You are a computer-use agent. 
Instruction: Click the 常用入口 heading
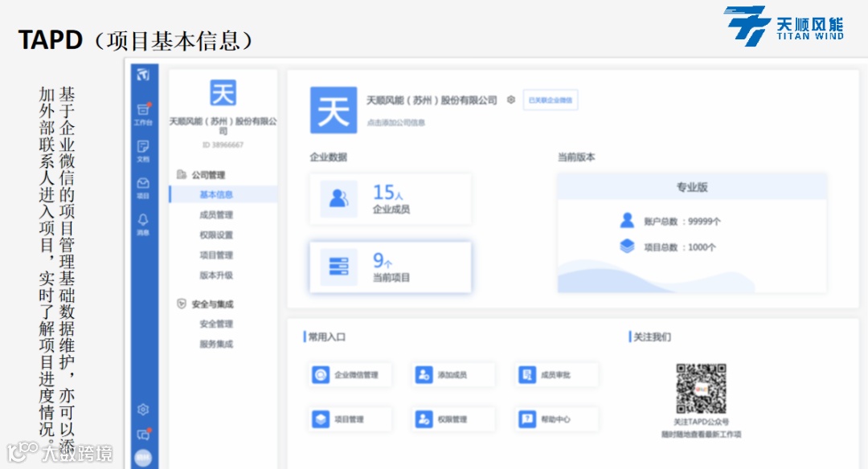pyautogui.click(x=326, y=336)
